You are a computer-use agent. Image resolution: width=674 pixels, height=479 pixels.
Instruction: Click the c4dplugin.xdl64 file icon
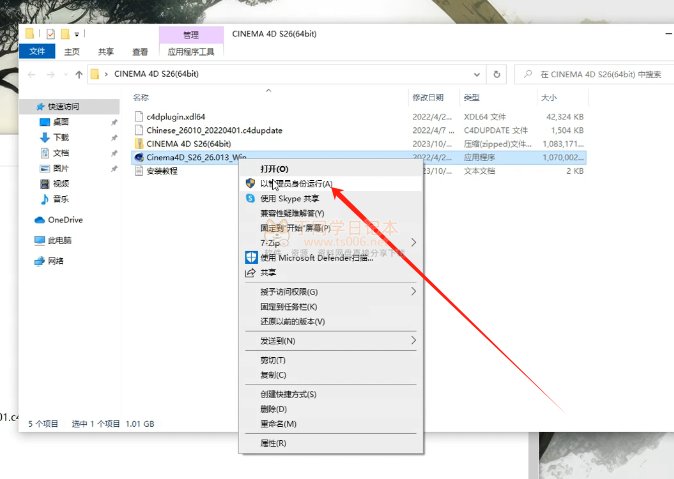click(138, 117)
